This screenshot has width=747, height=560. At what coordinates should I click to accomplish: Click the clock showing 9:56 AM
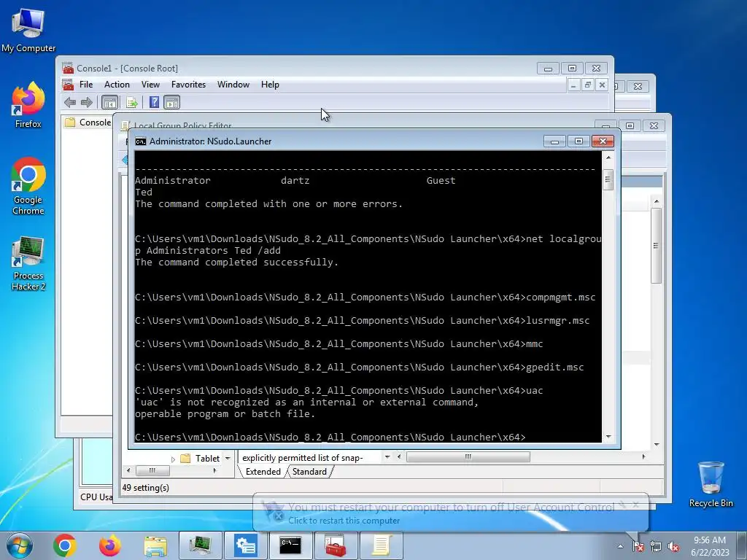coord(709,540)
